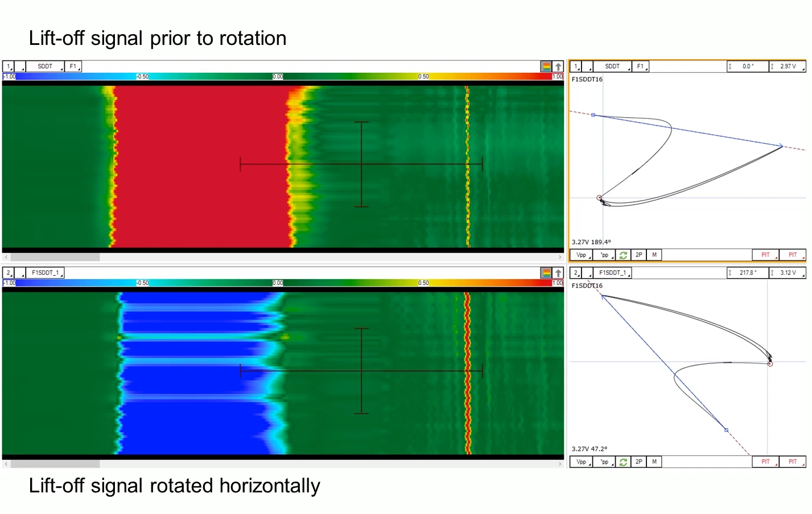Open F1SDDT_1 dropdown in bottom Lissajous pane
Image resolution: width=812 pixels, height=514 pixels.
[613, 273]
